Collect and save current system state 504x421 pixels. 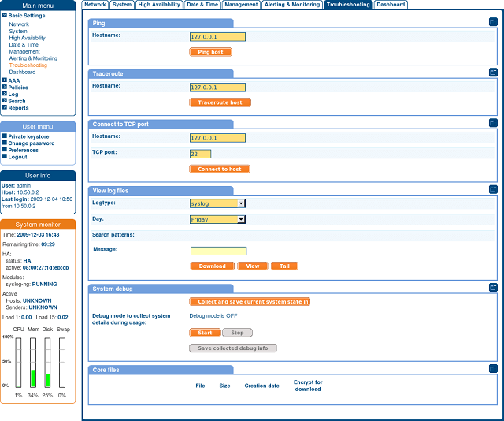point(250,302)
